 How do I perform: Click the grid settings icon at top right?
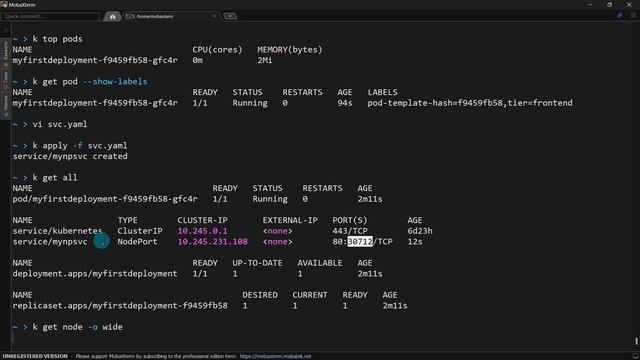633,16
